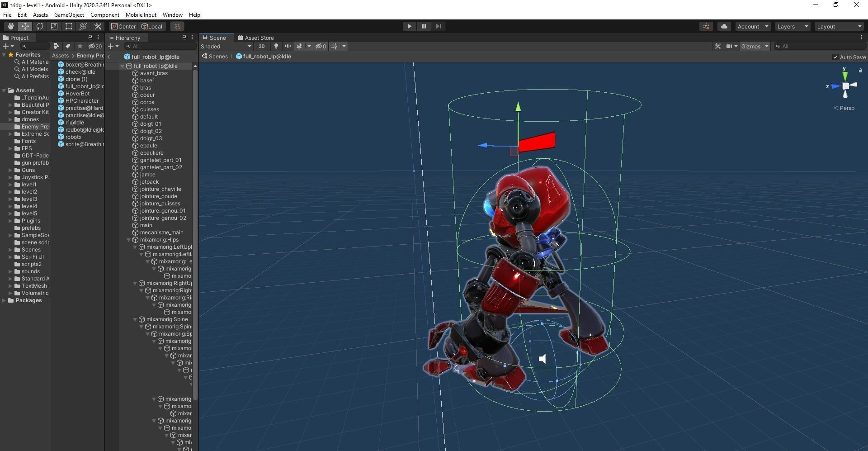
Task: Open custom editor tools wrench
Action: 97,26
